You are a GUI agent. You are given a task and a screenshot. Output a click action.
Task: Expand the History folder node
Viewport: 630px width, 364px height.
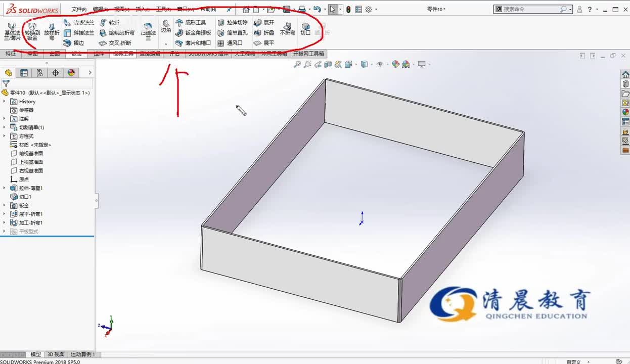[5, 102]
